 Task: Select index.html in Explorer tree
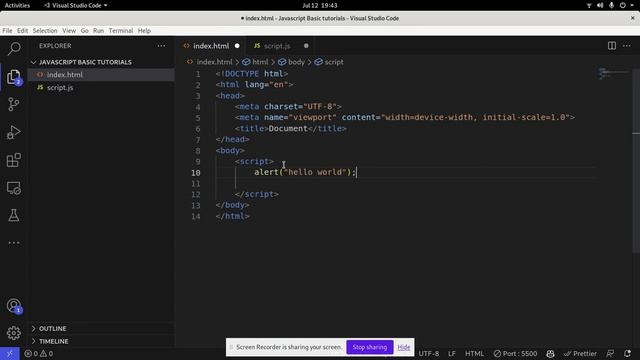pos(101,75)
